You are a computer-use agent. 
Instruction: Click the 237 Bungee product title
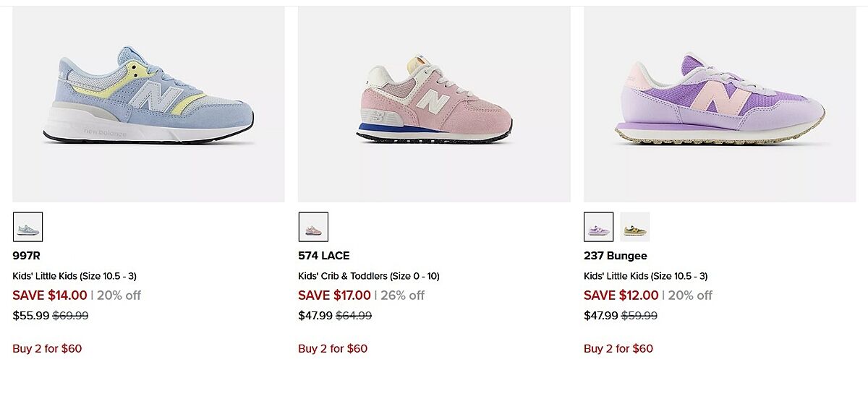[616, 256]
